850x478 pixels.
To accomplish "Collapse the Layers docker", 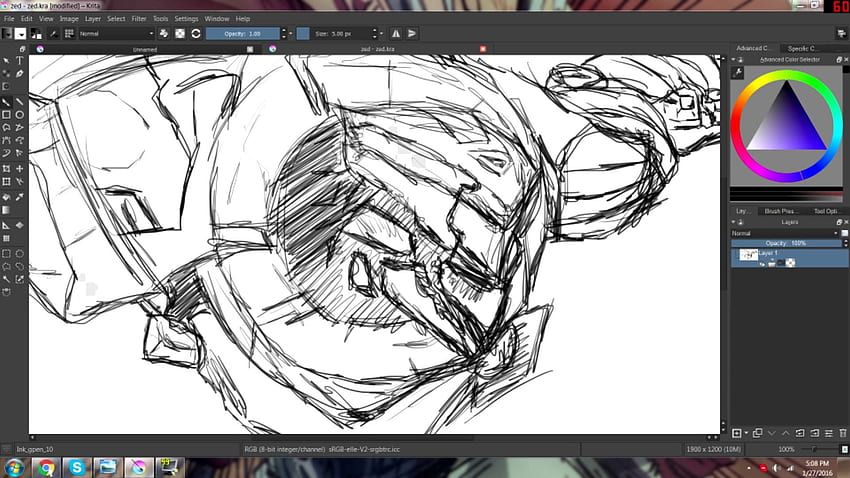I will pos(733,222).
